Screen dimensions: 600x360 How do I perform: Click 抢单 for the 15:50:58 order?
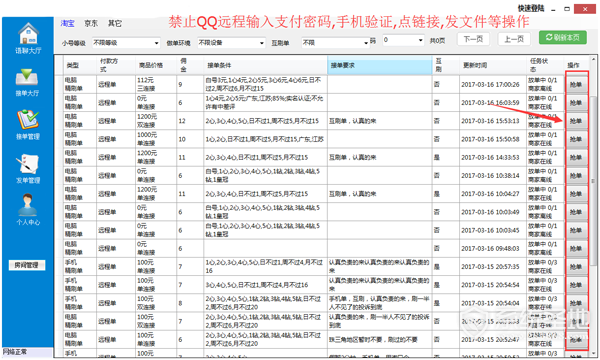tap(576, 139)
